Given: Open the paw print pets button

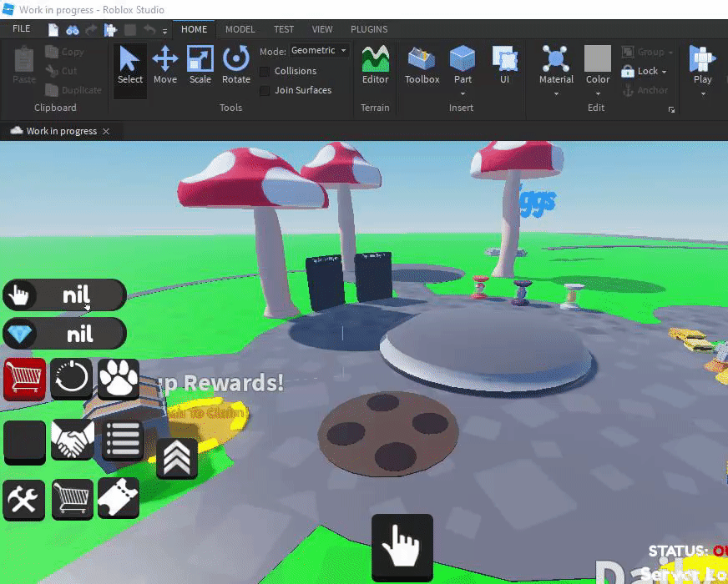Looking at the screenshot, I should [x=119, y=378].
